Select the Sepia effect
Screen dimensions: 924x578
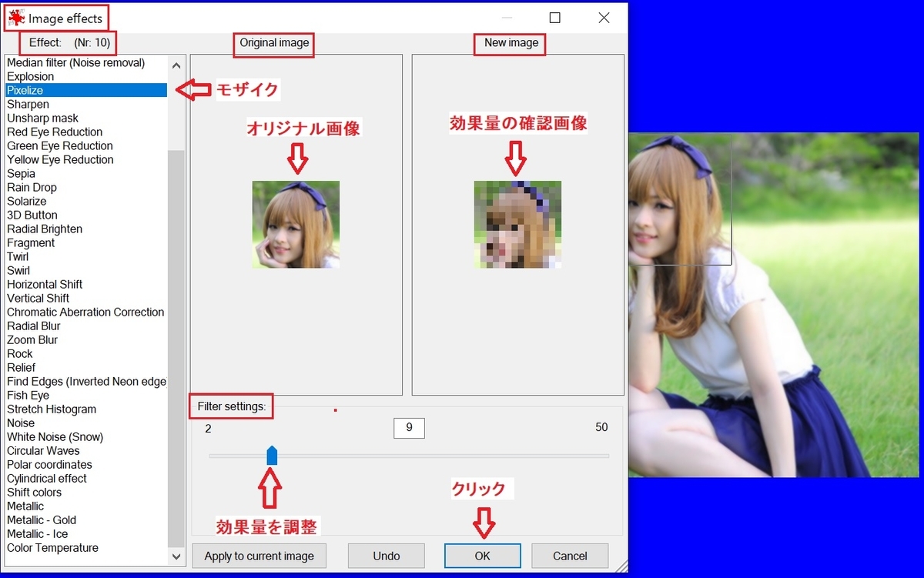21,173
